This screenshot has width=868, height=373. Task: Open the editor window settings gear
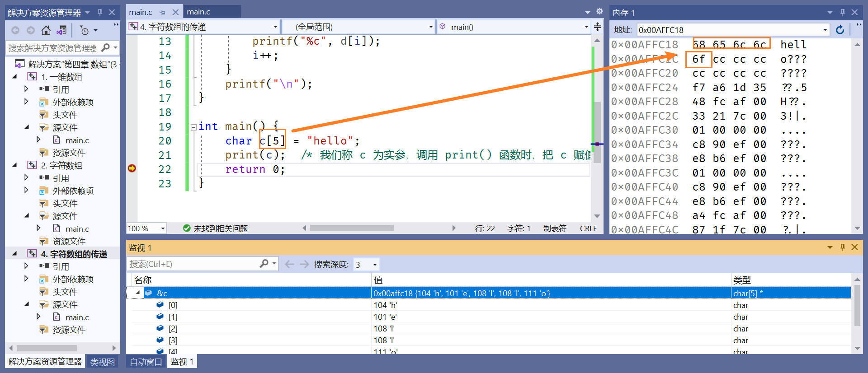(599, 11)
